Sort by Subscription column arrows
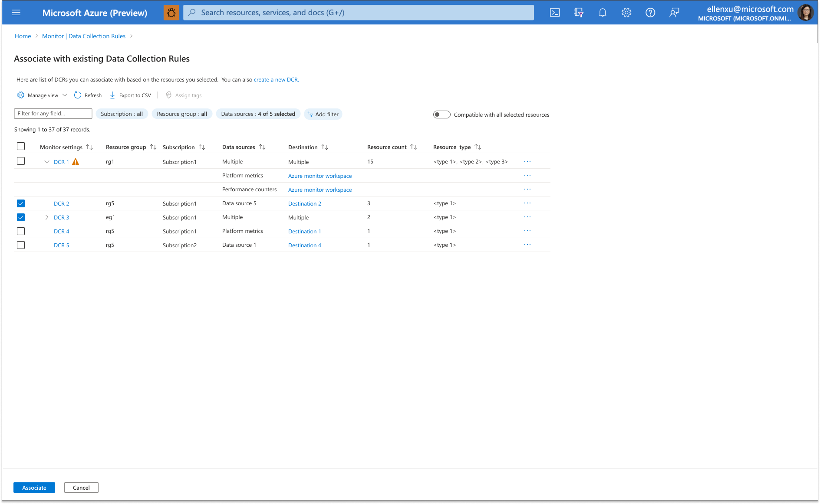Viewport: 820px width, 504px height. [x=202, y=147]
